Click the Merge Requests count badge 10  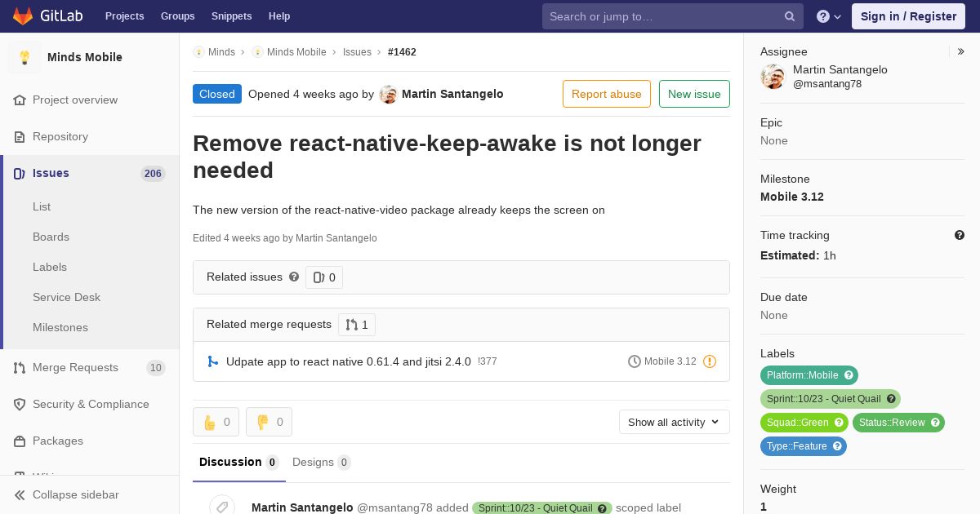[155, 368]
